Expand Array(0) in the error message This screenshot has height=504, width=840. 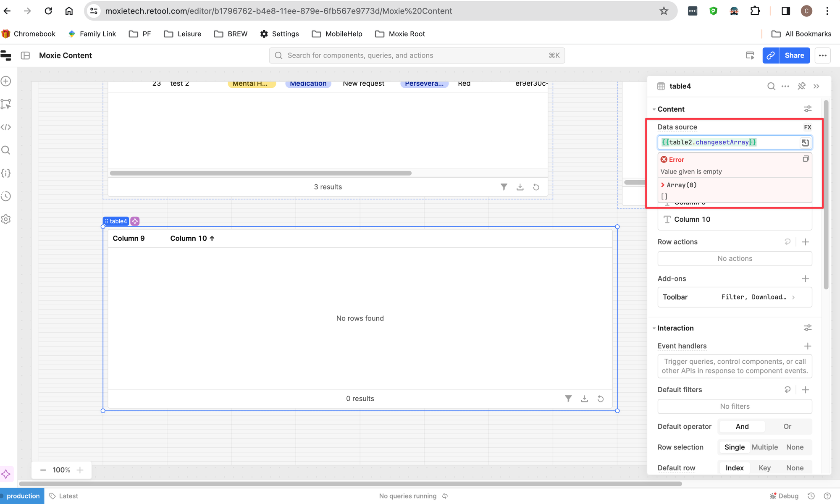click(664, 185)
